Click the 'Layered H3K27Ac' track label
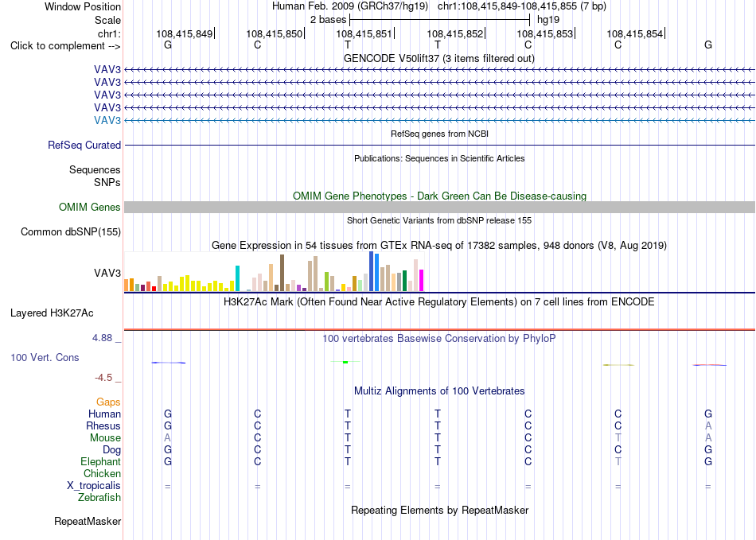 click(x=52, y=313)
